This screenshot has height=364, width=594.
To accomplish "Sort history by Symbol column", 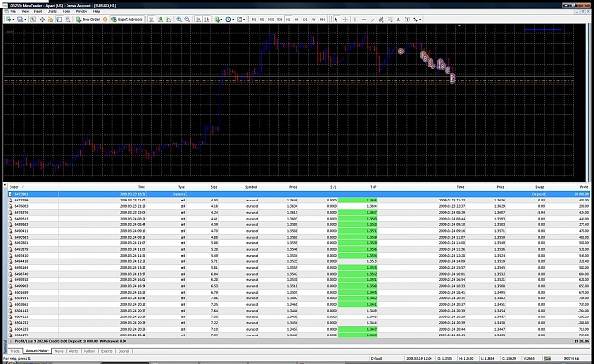I will point(251,187).
